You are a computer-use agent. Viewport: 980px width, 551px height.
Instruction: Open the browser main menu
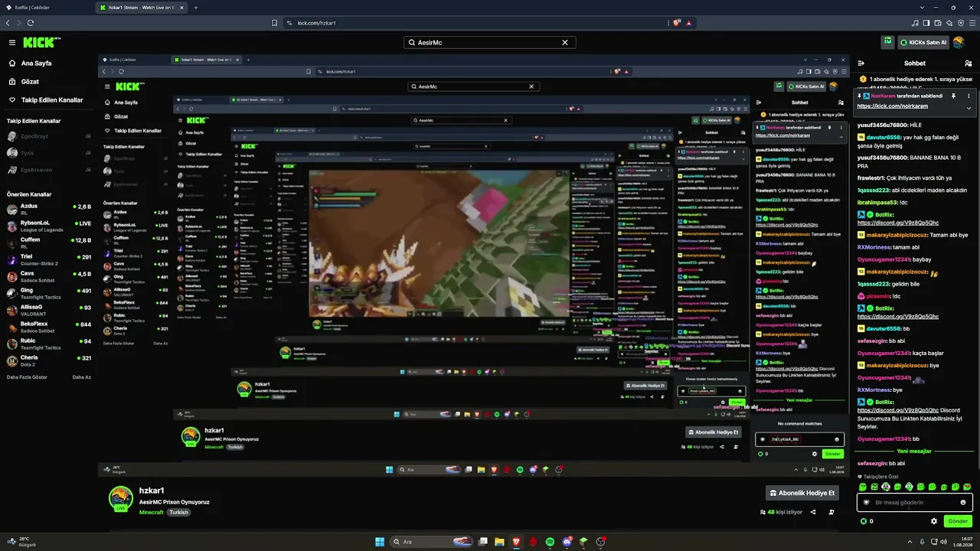(x=973, y=23)
